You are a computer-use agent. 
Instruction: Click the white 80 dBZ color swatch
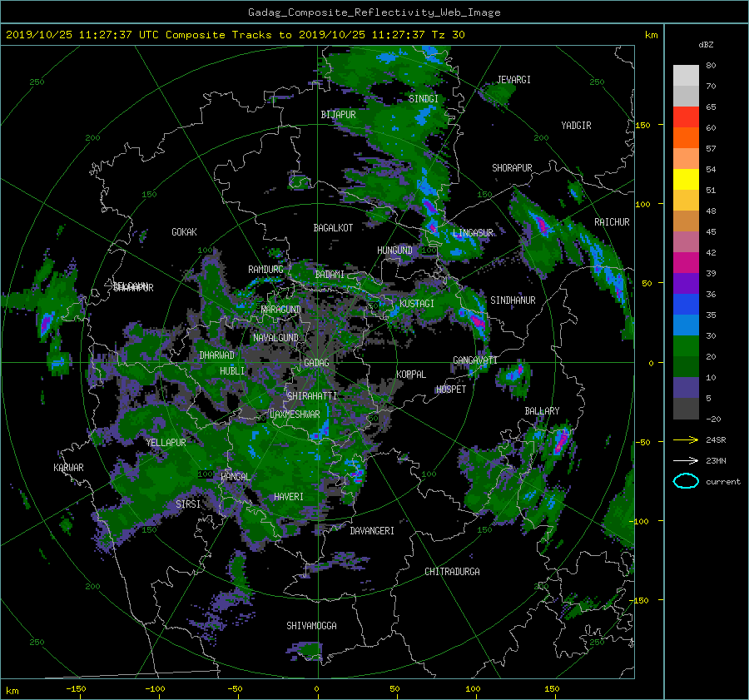[x=686, y=76]
